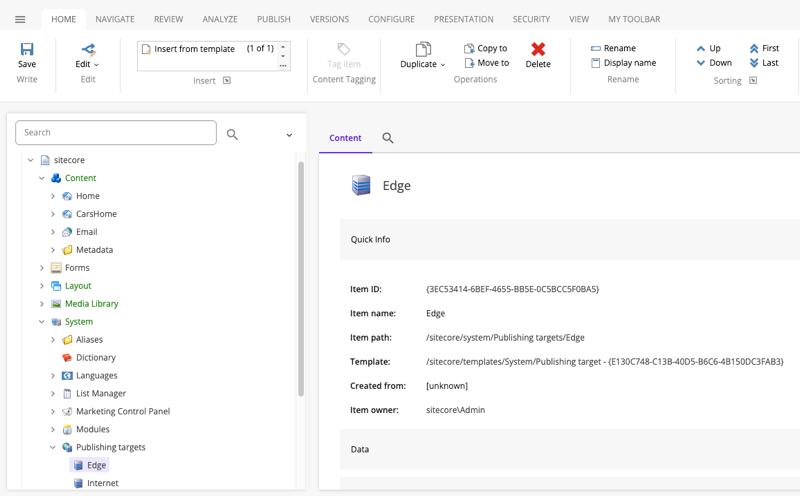
Task: Collapse the Publishing targets node
Action: click(x=53, y=448)
